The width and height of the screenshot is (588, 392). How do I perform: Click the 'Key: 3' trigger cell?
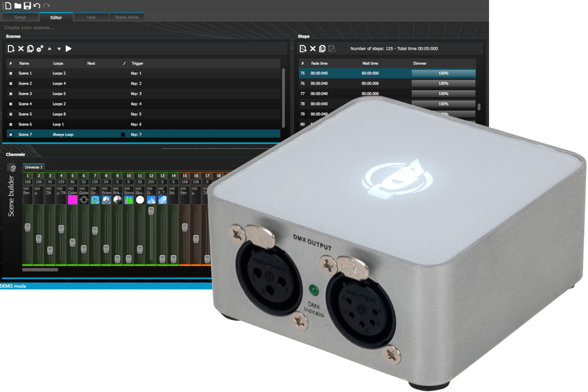136,94
